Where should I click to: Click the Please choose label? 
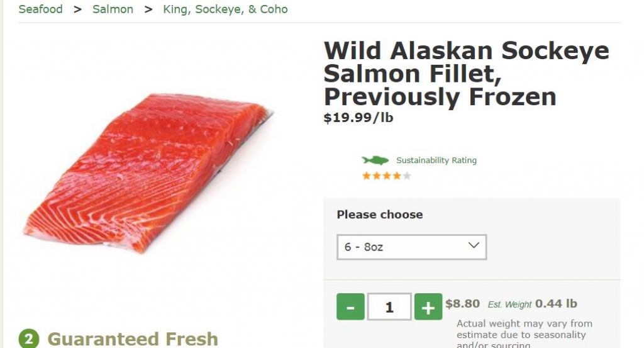point(379,215)
